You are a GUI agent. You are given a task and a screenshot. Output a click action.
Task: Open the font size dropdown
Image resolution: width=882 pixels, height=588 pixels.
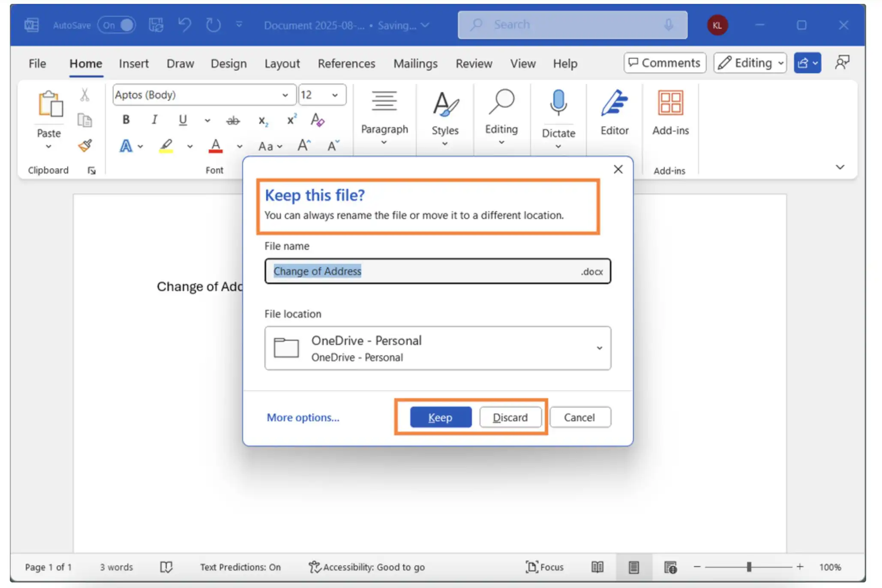335,95
